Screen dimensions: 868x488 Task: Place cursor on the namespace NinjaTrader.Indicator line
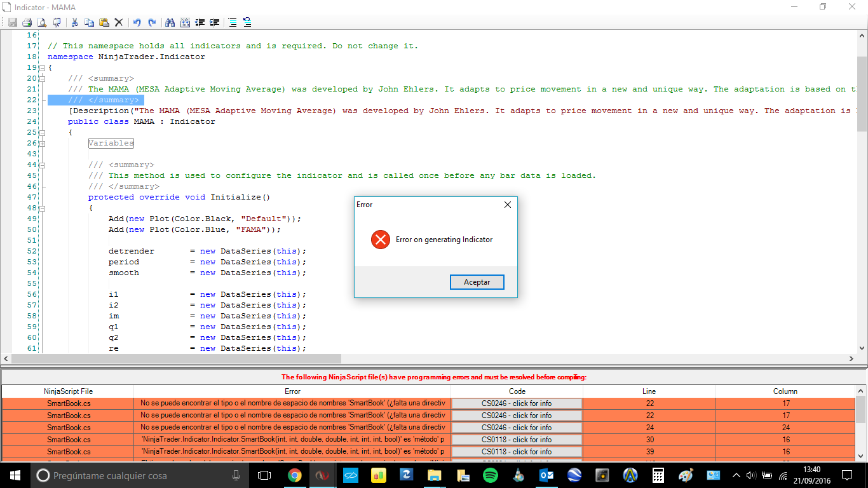coord(126,57)
